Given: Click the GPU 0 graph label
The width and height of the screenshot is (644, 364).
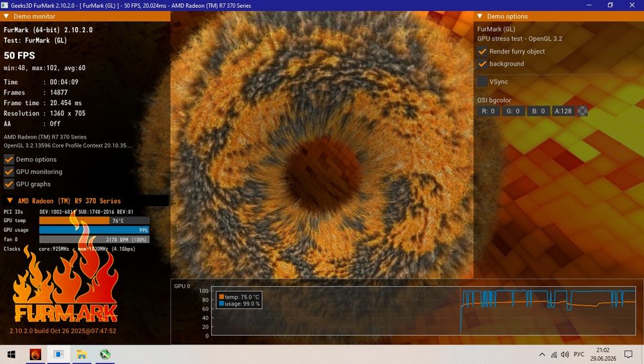Looking at the screenshot, I should [182, 286].
